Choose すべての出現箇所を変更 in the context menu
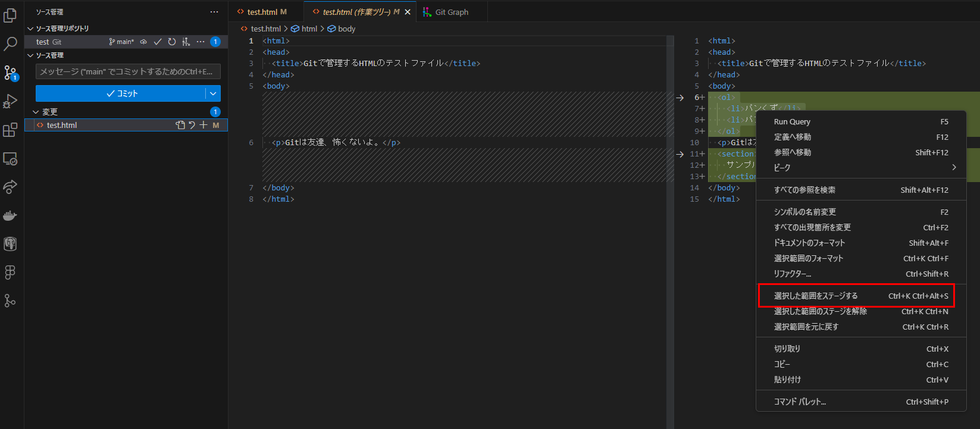Viewport: 980px width, 429px height. tap(861, 227)
